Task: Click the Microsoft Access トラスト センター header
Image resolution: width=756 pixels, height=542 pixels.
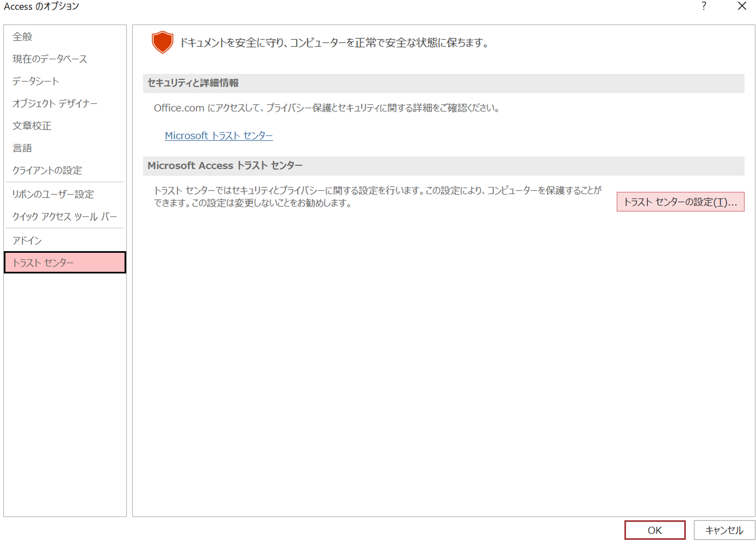Action: [443, 166]
